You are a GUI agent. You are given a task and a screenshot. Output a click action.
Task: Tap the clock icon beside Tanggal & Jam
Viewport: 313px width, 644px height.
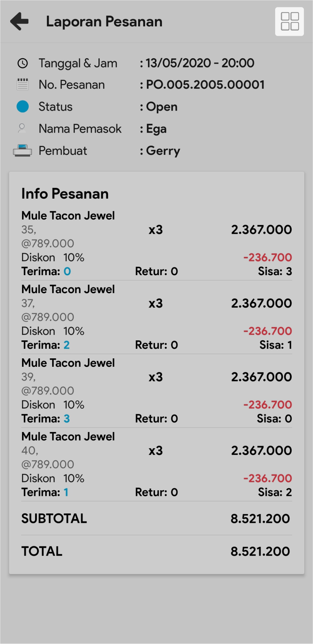point(23,63)
